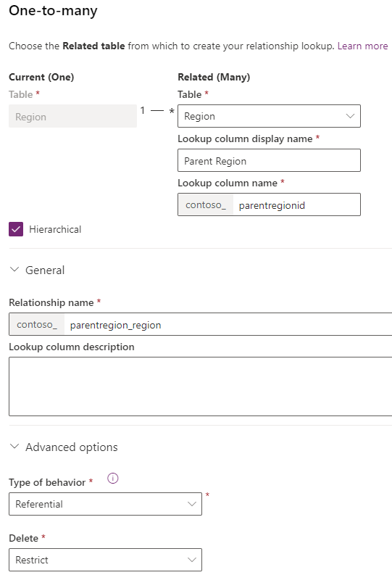Click the Restrict dropdown chevron icon
The image size is (392, 583).
tap(192, 560)
